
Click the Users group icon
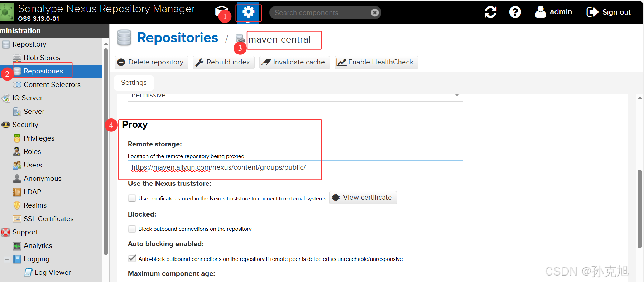tap(17, 165)
